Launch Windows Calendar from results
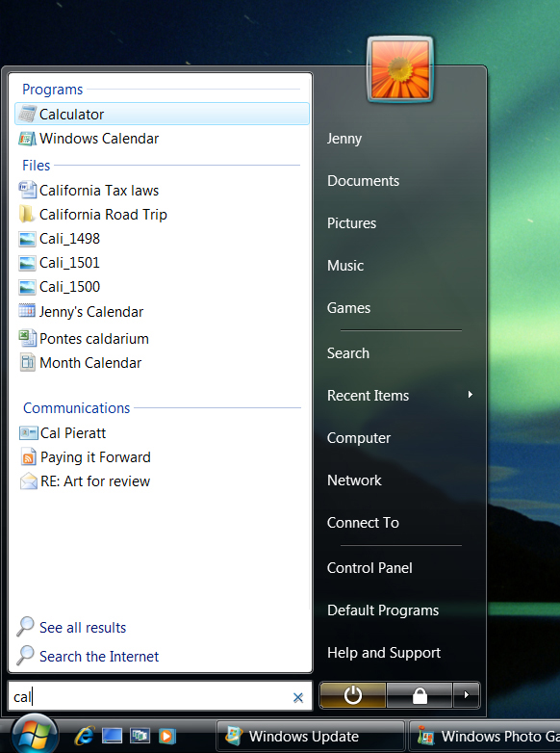Image resolution: width=560 pixels, height=753 pixels. [x=163, y=139]
